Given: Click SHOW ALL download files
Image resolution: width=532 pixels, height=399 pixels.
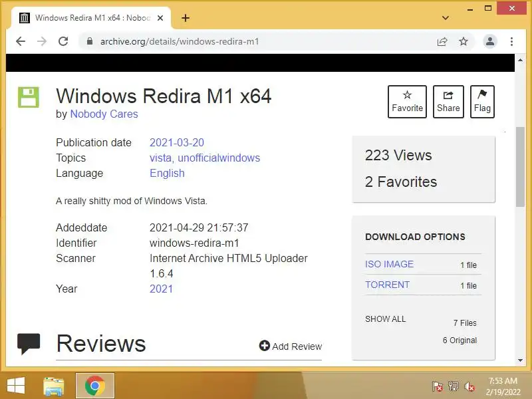Looking at the screenshot, I should click(385, 319).
